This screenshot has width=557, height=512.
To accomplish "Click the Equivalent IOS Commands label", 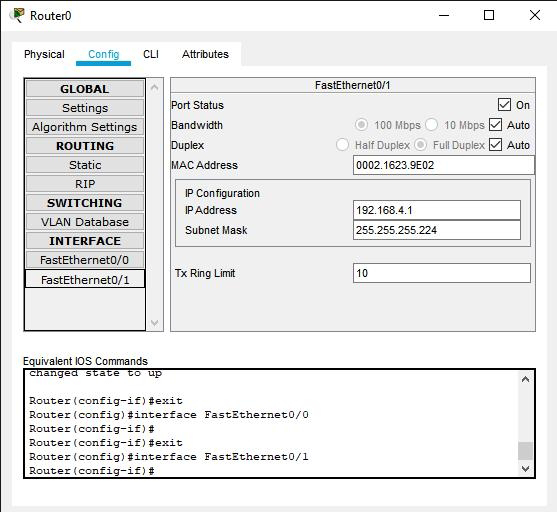I will [x=85, y=361].
